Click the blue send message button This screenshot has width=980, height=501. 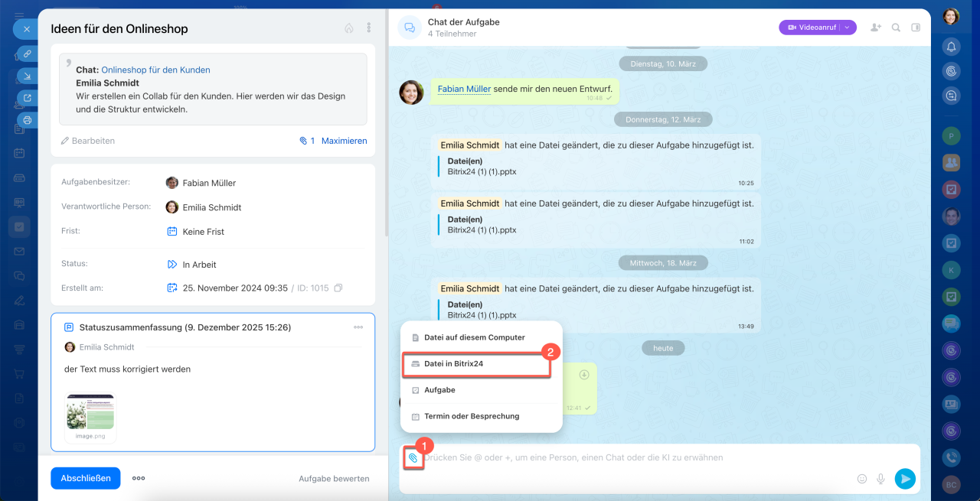pos(905,479)
